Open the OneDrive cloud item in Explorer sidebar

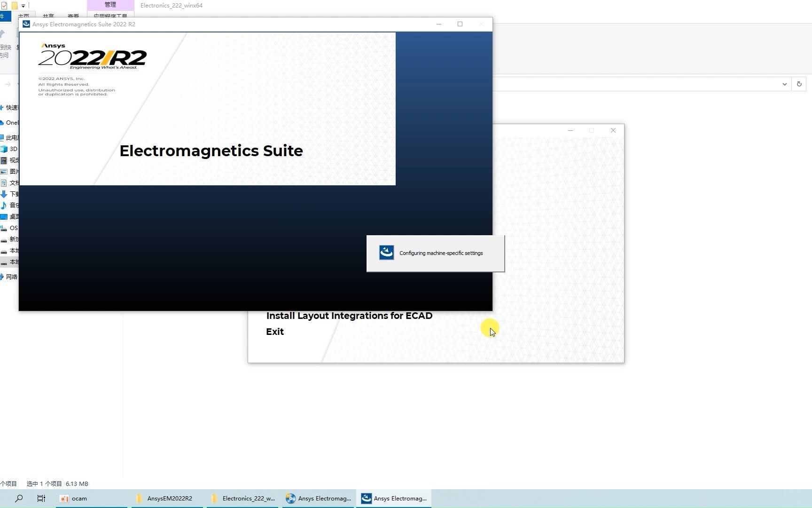point(9,123)
